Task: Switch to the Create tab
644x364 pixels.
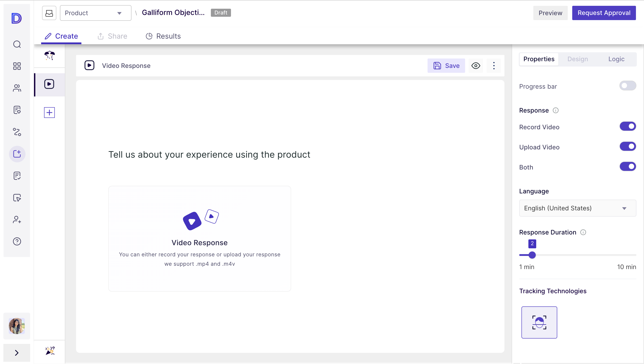Action: click(61, 36)
